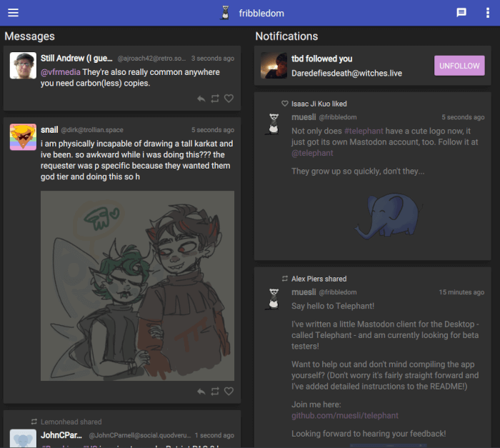Viewport: 500px width, 448px height.
Task: Open the three-dot overflow menu
Action: point(488,13)
